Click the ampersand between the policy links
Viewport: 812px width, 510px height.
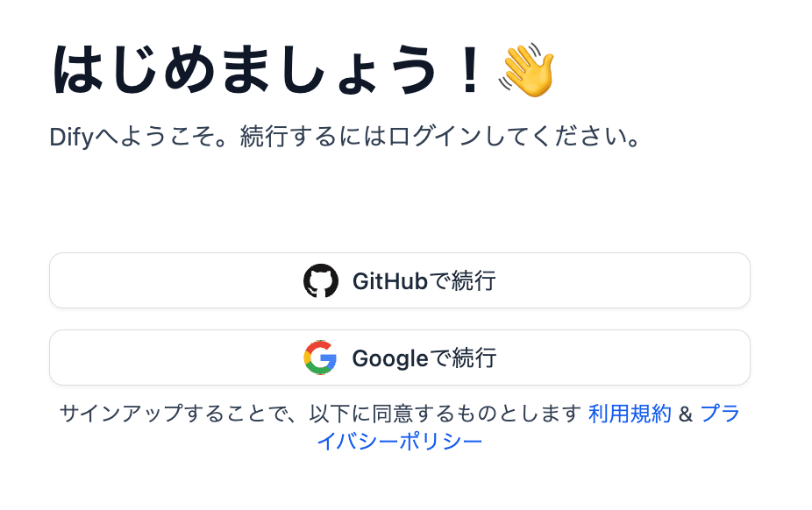point(686,414)
